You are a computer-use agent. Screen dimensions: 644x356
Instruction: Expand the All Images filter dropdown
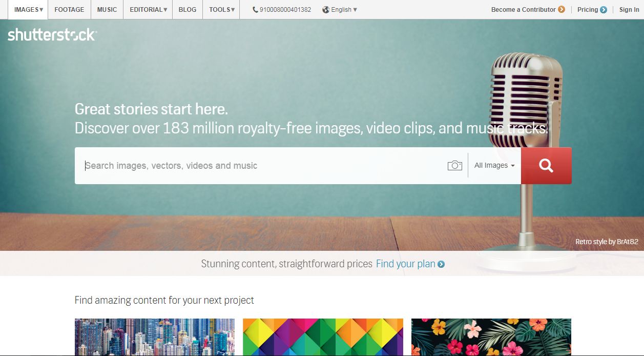pos(494,166)
